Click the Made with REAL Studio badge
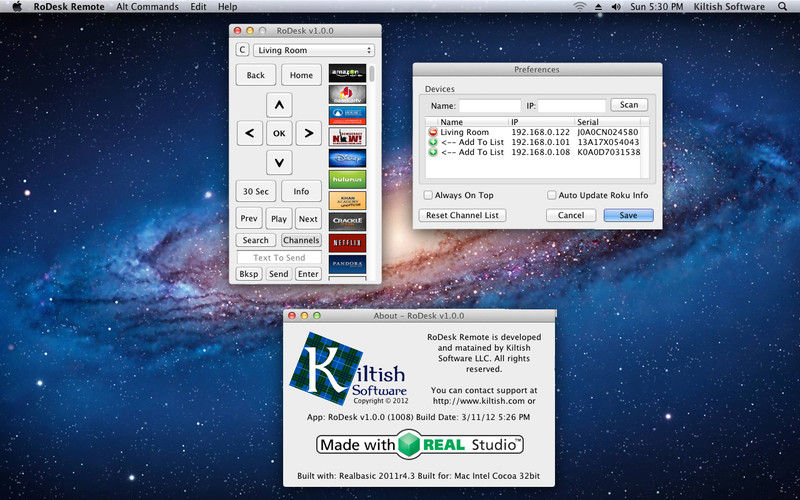 (420, 444)
